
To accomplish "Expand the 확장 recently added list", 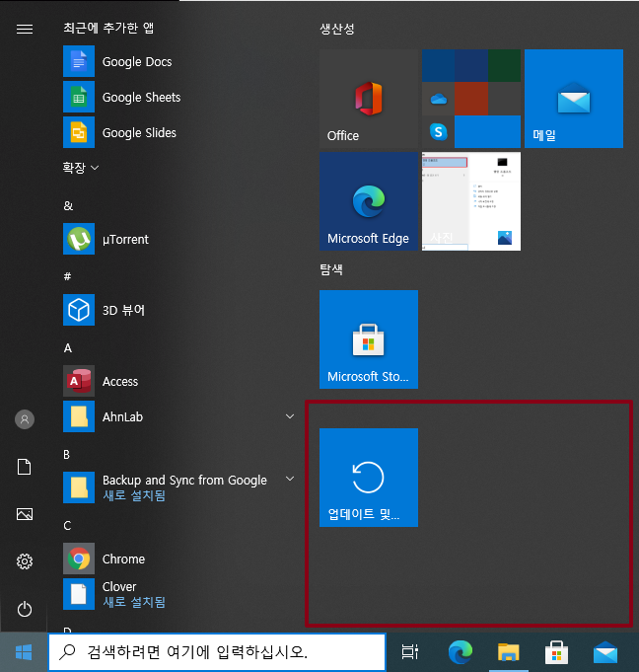I will (81, 167).
